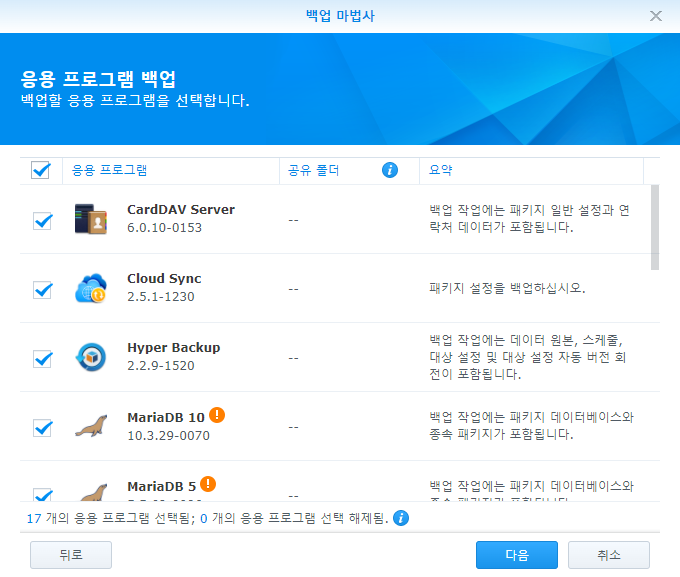680x577 pixels.
Task: Select the Hyper Backup name text
Action: [x=173, y=348]
